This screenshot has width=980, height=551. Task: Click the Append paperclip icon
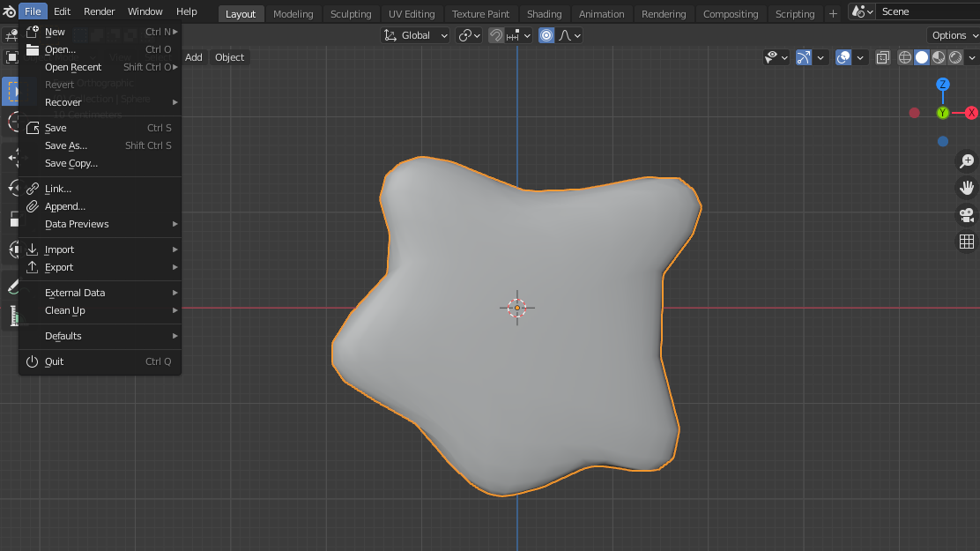[33, 206]
